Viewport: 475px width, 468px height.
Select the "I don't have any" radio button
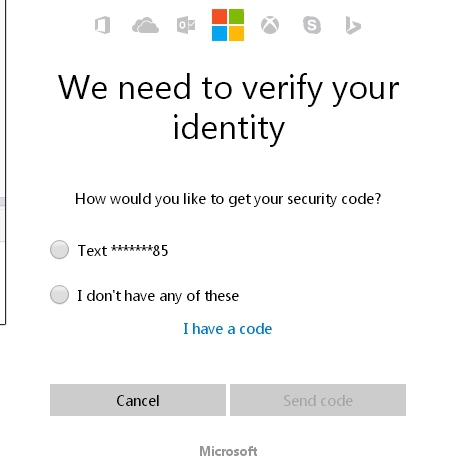tap(59, 295)
